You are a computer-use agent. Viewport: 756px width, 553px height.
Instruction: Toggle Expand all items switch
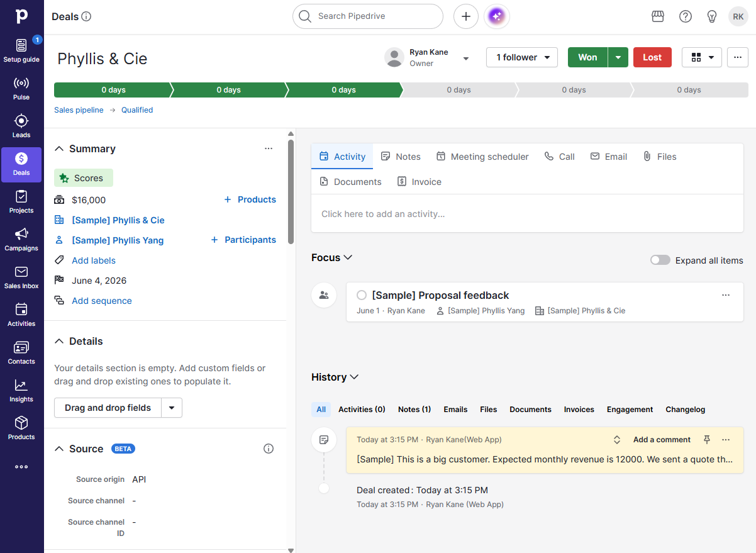coord(660,260)
